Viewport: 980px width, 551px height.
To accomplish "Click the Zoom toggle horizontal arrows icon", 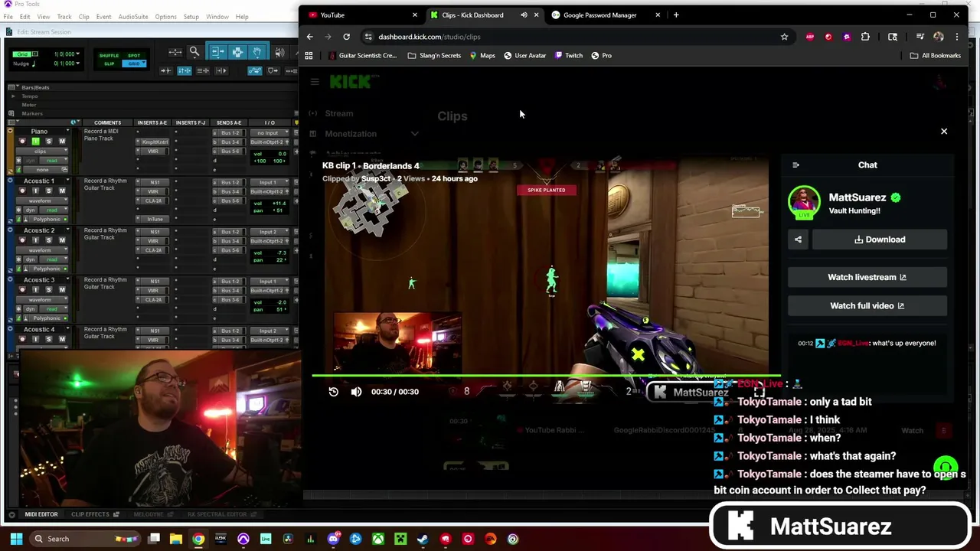I will click(175, 52).
